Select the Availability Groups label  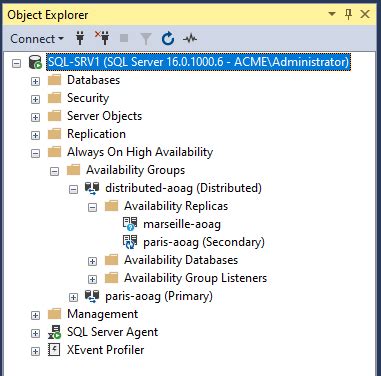click(135, 170)
